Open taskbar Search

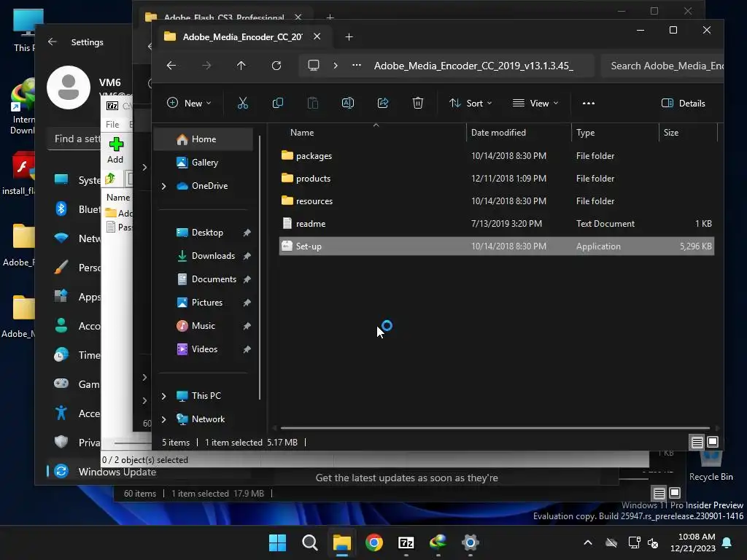click(x=309, y=542)
